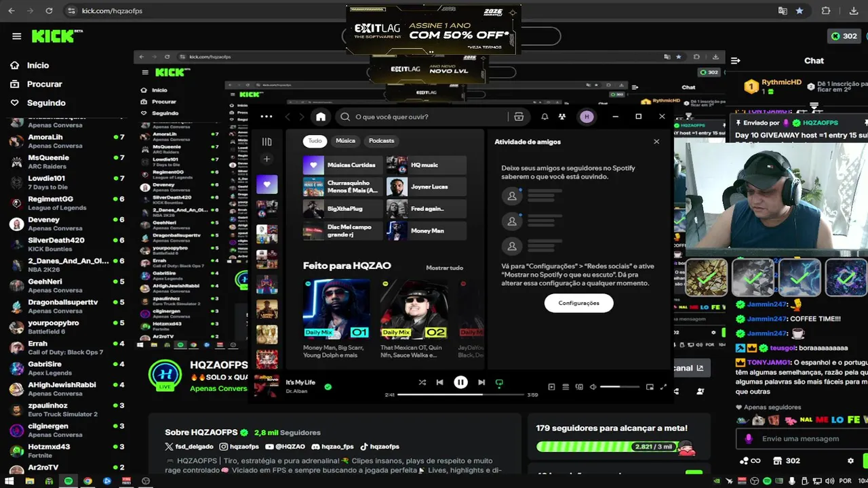Open AmoraLih channel in sidebar
868x488 pixels.
pos(66,141)
